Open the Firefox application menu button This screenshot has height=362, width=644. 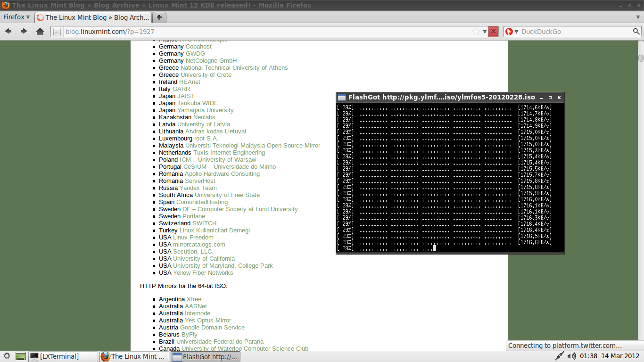click(x=16, y=17)
